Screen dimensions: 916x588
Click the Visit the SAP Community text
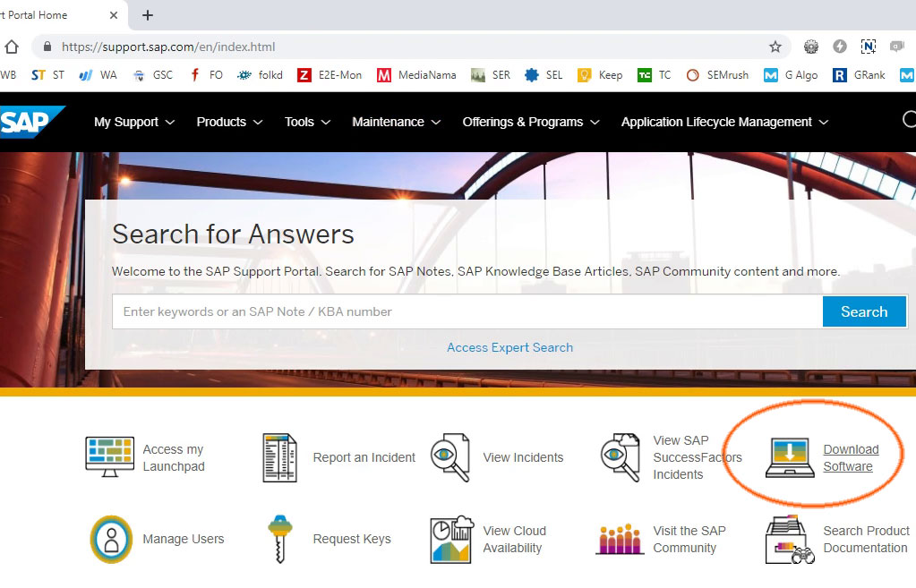tap(689, 540)
